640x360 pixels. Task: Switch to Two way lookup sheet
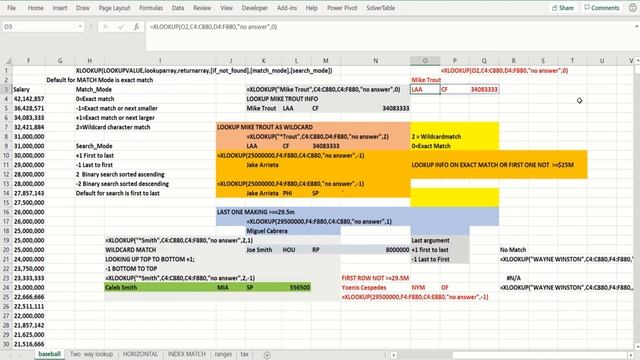(91, 354)
